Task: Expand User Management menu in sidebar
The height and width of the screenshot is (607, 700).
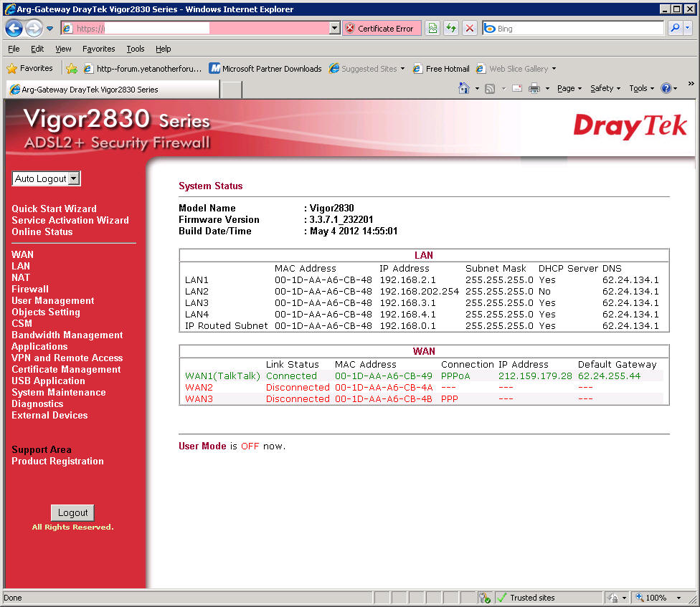Action: tap(52, 300)
